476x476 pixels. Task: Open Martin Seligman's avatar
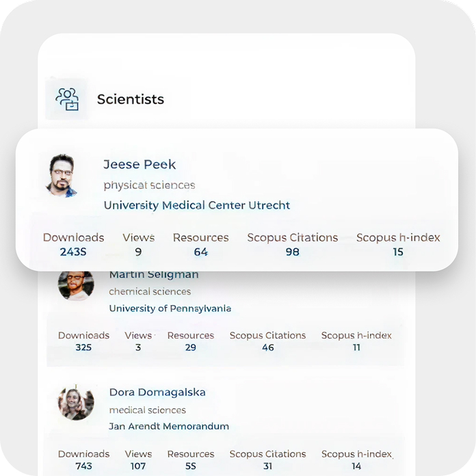(x=75, y=284)
